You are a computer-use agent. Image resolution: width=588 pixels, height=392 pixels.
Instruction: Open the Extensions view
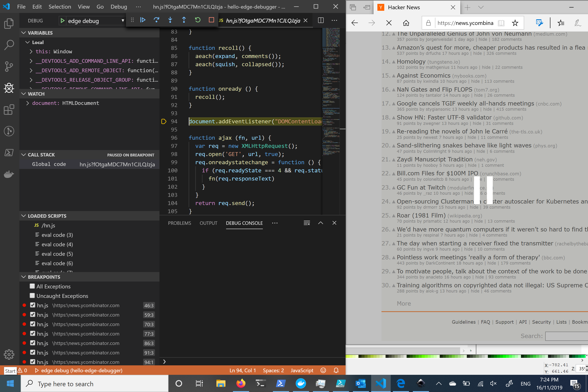(x=9, y=110)
